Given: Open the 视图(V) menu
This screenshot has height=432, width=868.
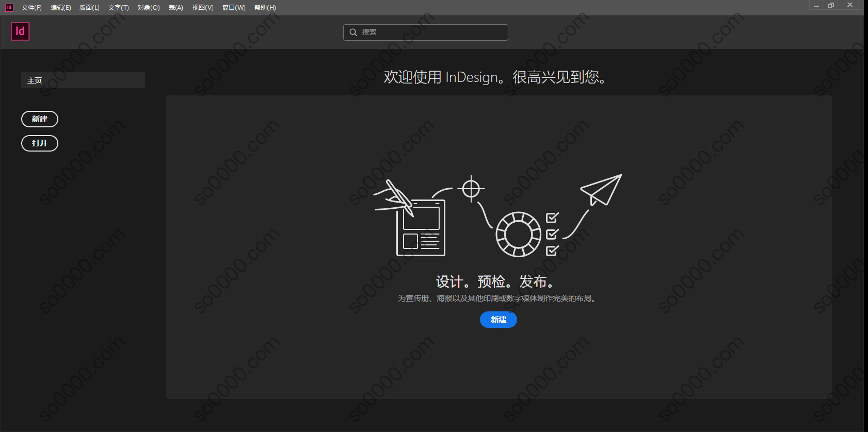Looking at the screenshot, I should click(x=203, y=8).
